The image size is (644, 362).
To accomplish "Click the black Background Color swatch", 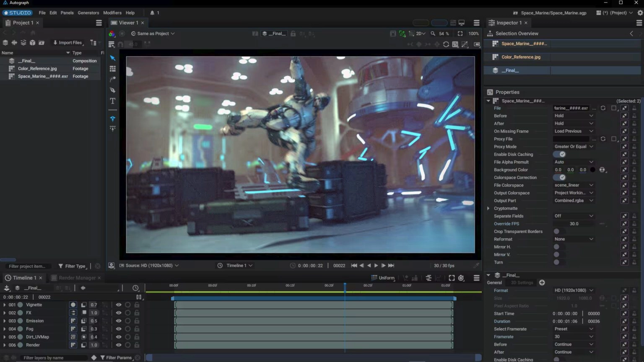I will tap(592, 170).
